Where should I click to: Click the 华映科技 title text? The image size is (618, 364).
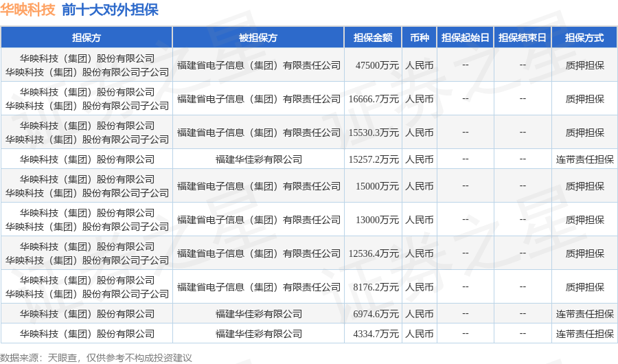(27, 10)
